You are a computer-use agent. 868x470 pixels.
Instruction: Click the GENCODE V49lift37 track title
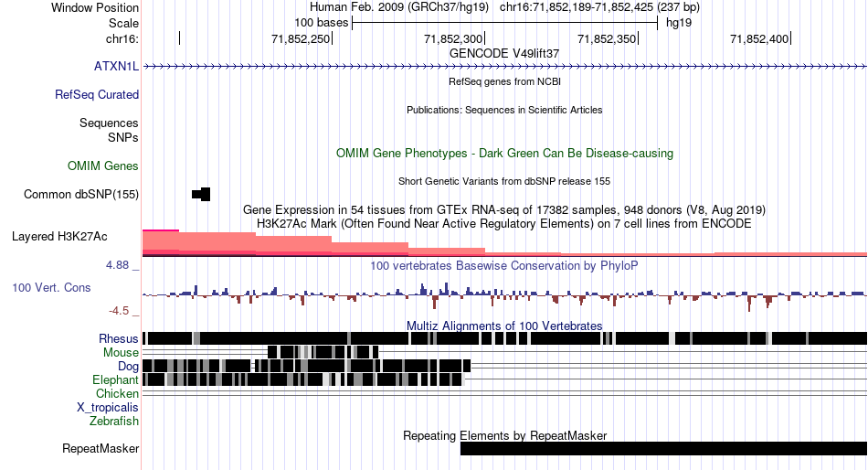[504, 54]
